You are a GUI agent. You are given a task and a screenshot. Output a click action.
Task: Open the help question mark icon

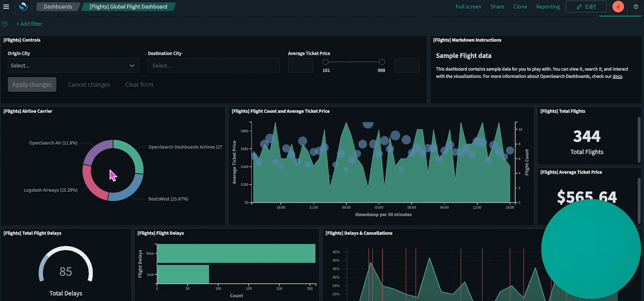point(636,7)
